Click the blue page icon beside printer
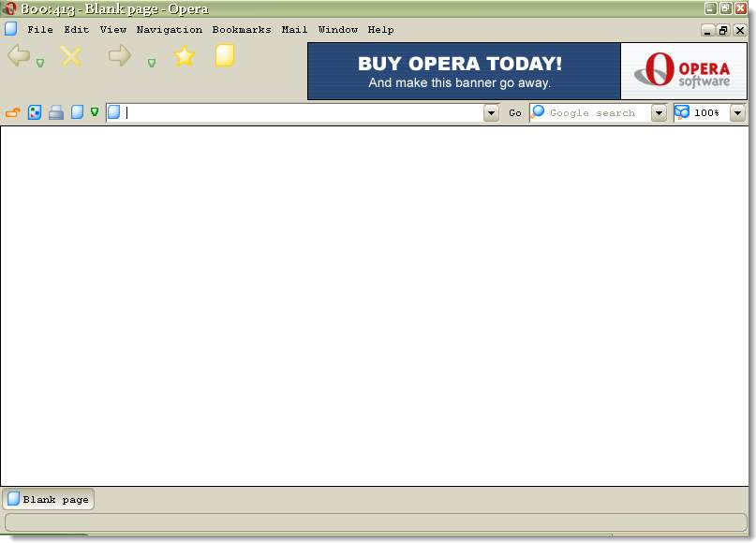Viewport: 756px width, 543px height. click(77, 112)
